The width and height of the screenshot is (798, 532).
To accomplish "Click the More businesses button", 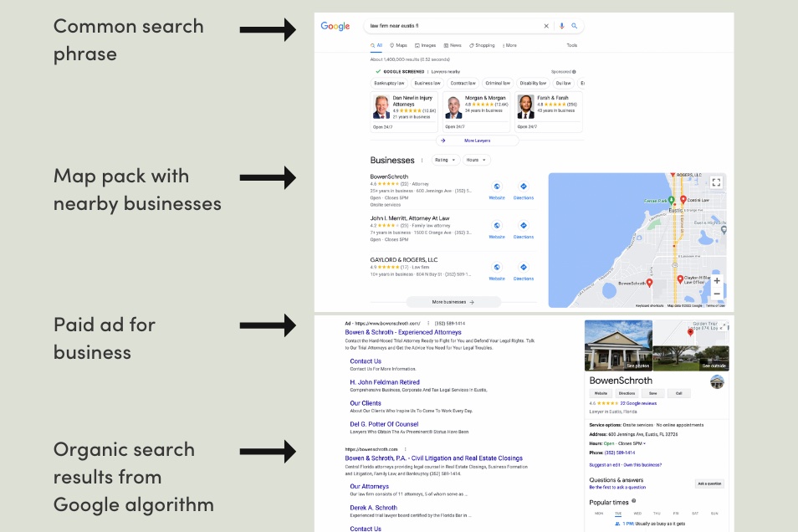I will pos(453,302).
